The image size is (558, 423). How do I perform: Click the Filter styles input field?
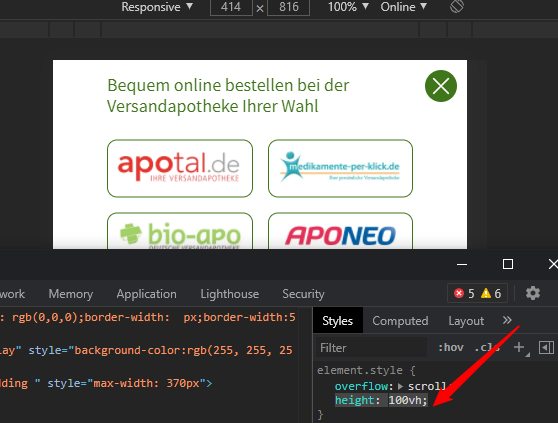[x=371, y=348]
